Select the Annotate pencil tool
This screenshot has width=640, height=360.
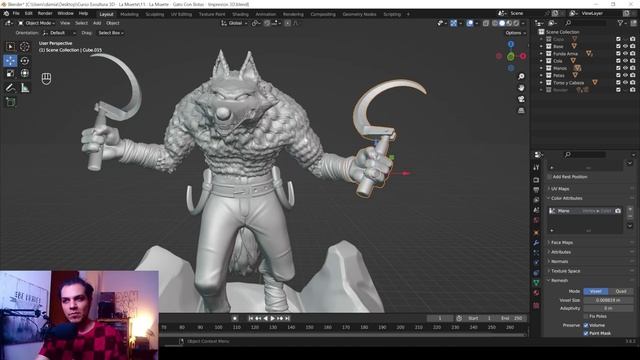click(11, 87)
